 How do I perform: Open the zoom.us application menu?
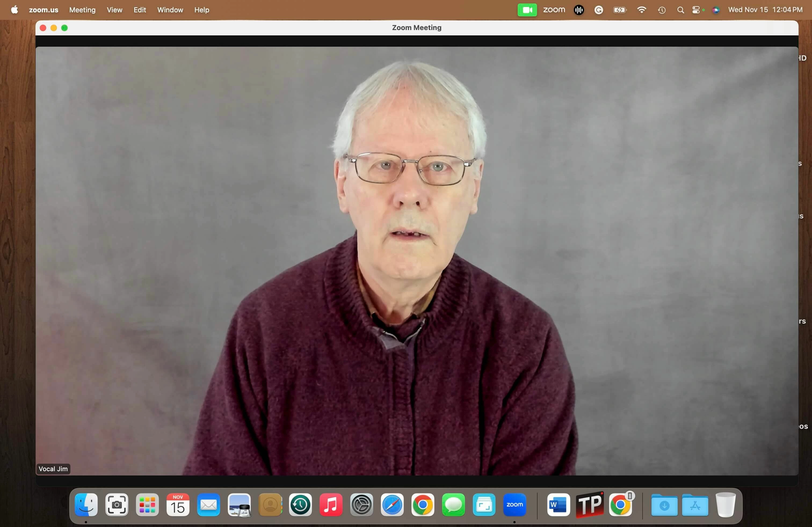click(43, 10)
